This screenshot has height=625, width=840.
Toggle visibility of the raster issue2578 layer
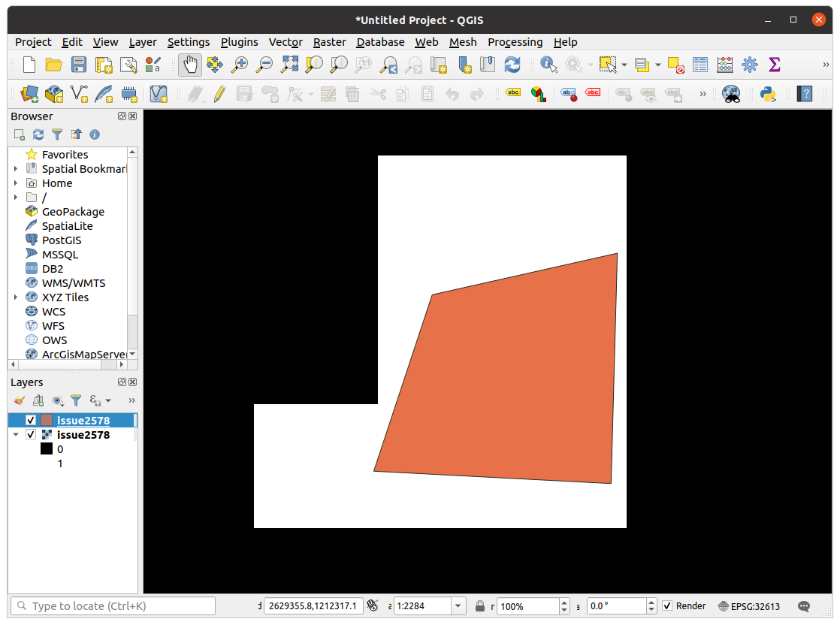pyautogui.click(x=32, y=434)
